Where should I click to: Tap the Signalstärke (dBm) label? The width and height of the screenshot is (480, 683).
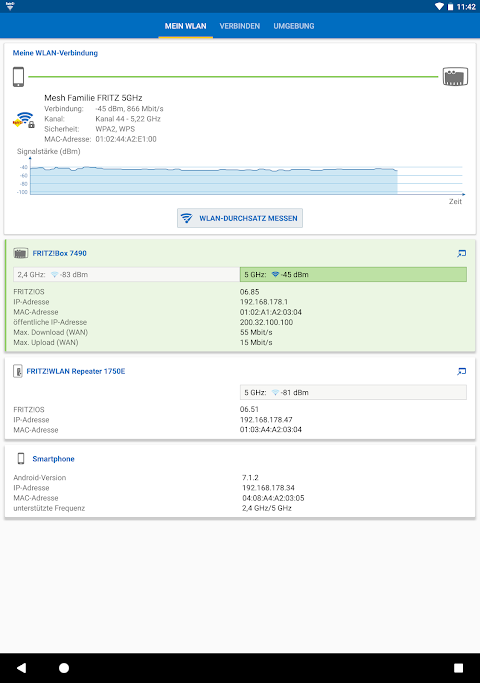pos(49,151)
